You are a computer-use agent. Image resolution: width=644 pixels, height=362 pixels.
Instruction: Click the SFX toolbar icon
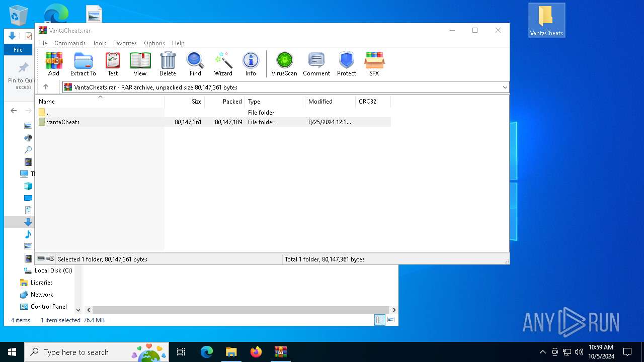point(374,64)
